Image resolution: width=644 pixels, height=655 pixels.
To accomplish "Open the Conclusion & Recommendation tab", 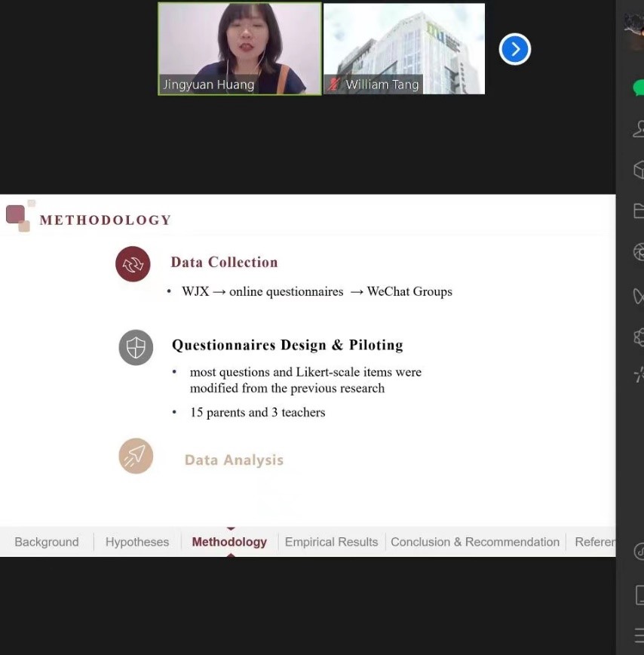I will pos(475,542).
